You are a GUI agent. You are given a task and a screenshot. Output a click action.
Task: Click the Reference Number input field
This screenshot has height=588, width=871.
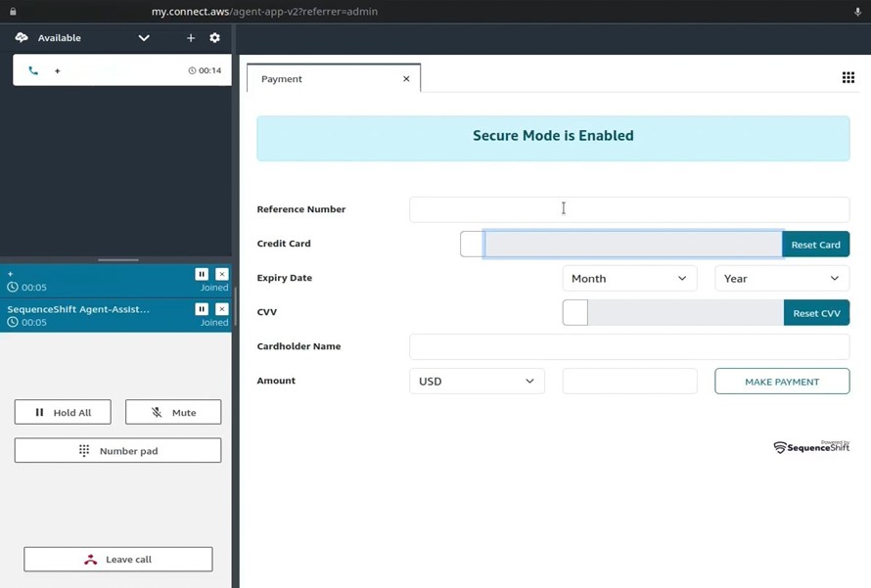click(628, 209)
